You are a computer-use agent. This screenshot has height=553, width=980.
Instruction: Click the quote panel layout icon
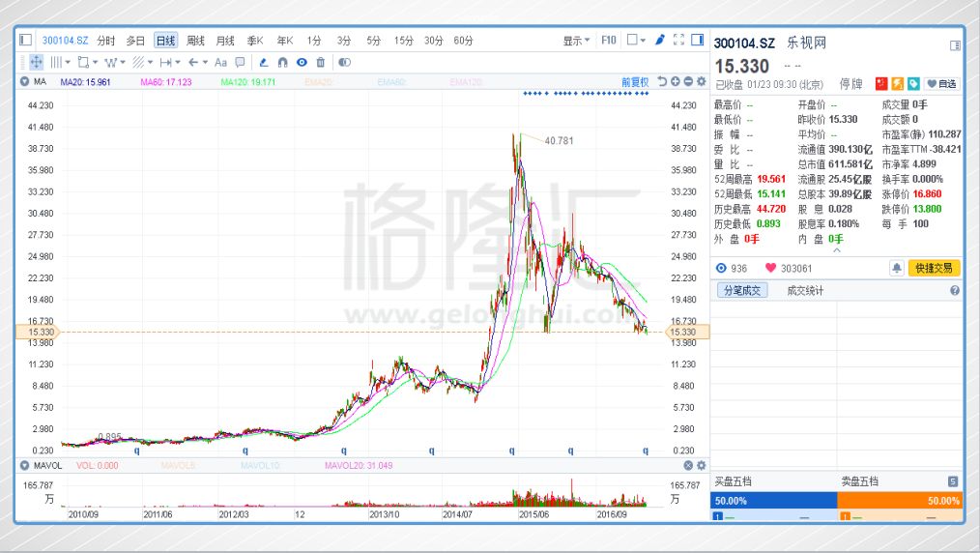(955, 45)
